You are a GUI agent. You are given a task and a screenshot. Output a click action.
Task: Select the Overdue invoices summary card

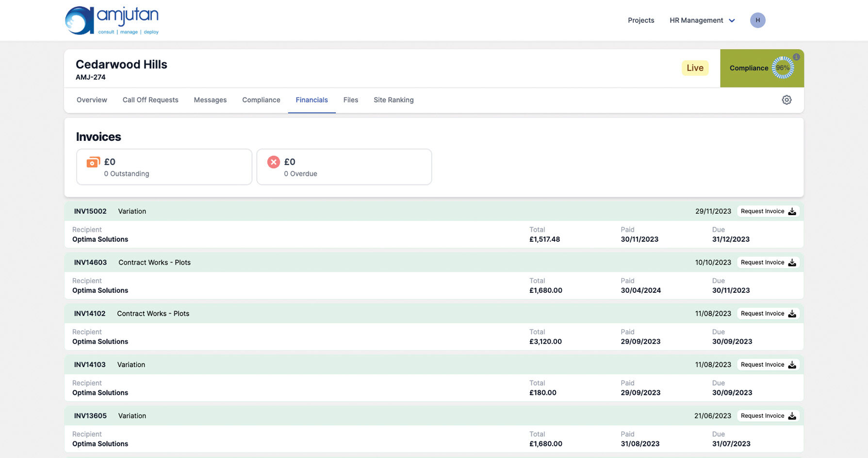pos(344,167)
